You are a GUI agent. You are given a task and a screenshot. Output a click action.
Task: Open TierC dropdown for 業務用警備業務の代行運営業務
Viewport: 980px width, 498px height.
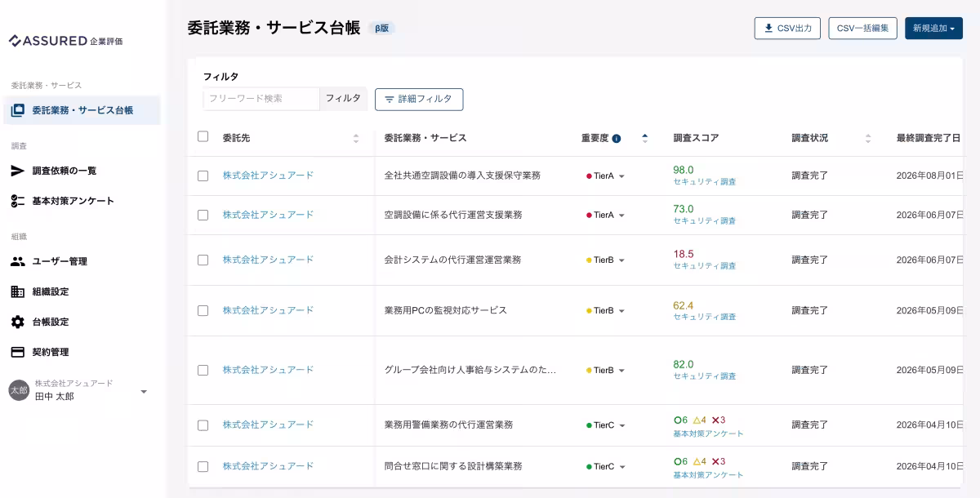click(x=606, y=425)
